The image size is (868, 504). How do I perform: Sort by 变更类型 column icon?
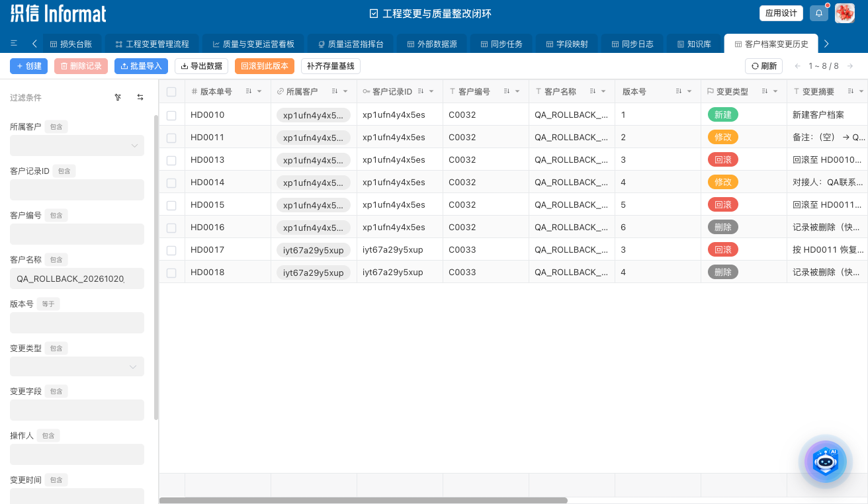tap(765, 91)
